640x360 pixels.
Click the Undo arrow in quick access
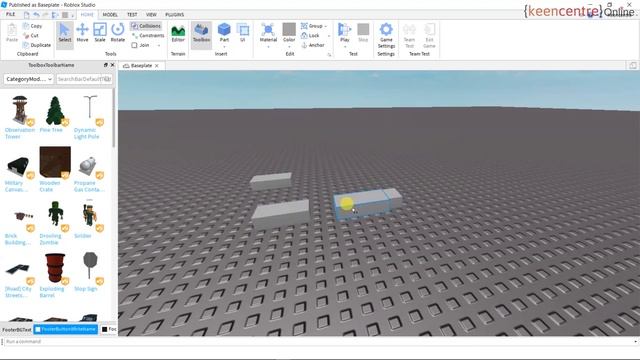36,15
